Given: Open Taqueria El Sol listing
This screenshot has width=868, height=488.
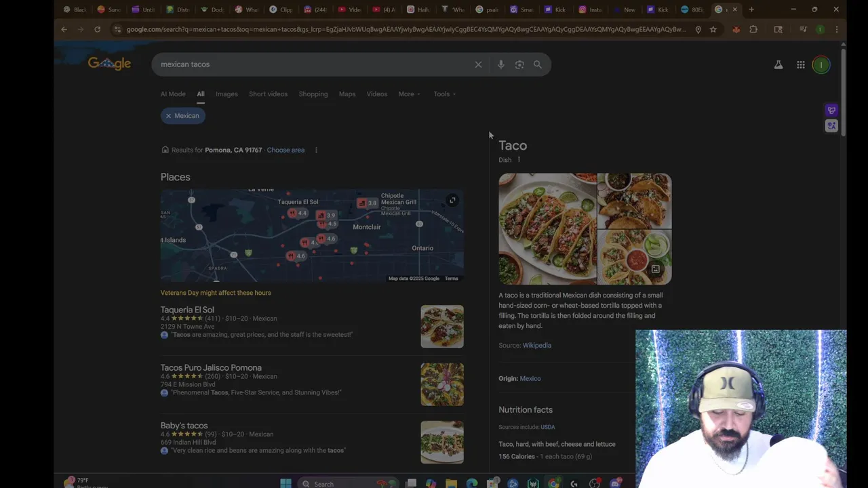Looking at the screenshot, I should pyautogui.click(x=187, y=310).
